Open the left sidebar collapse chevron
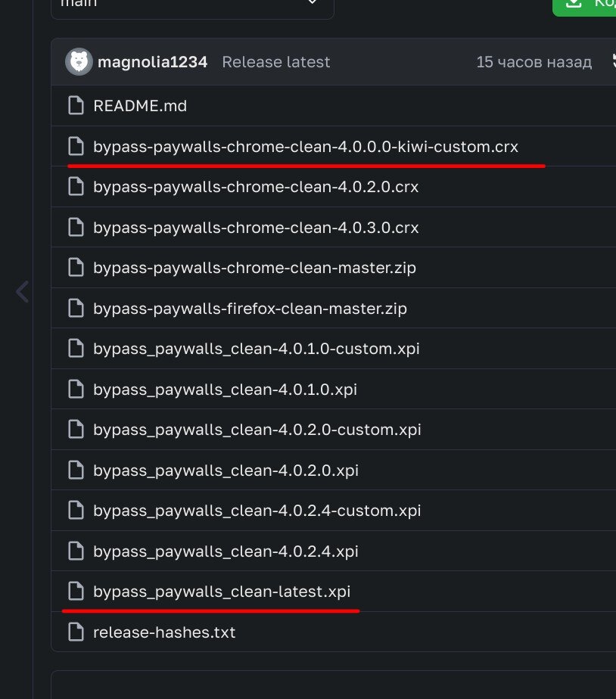616x699 pixels. point(22,291)
